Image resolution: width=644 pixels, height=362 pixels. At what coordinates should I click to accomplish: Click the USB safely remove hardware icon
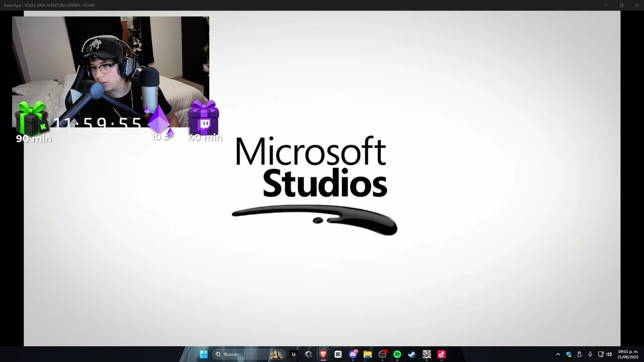point(579,354)
